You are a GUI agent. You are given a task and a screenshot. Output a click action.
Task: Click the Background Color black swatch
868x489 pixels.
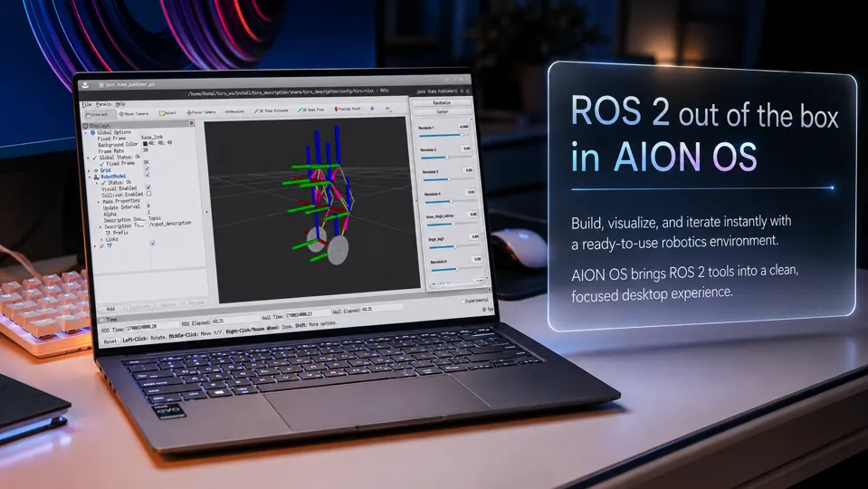tap(145, 143)
